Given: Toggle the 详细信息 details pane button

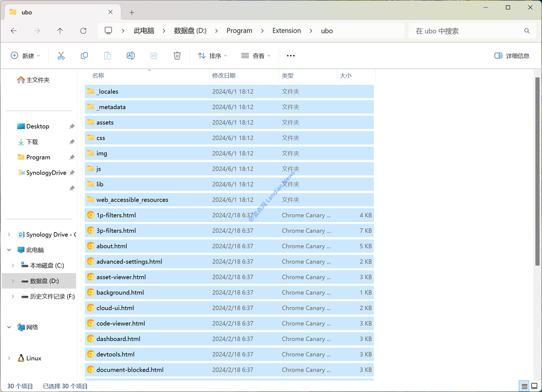Looking at the screenshot, I should point(512,55).
